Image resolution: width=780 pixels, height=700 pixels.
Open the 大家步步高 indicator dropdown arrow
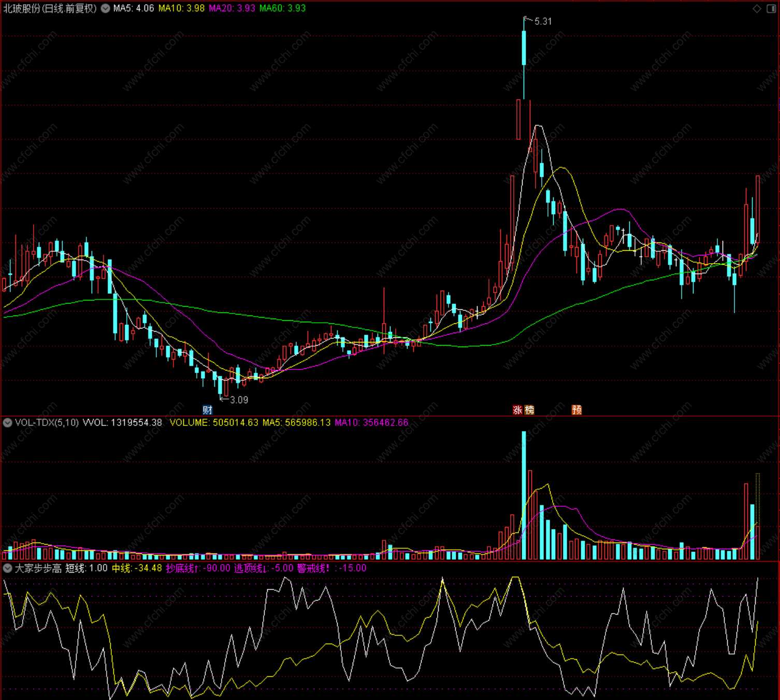(x=8, y=568)
